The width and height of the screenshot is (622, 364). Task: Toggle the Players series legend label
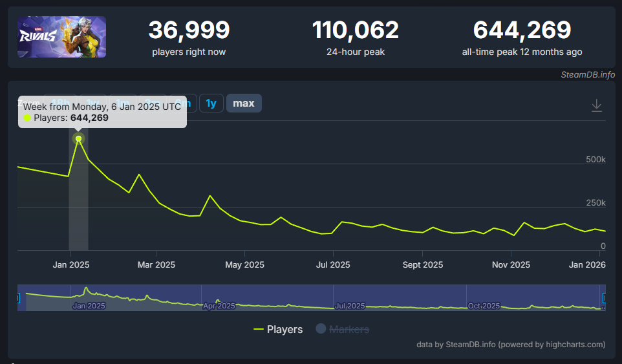284,330
